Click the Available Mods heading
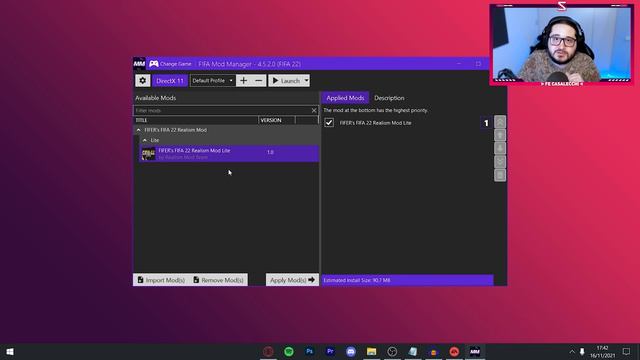 (x=156, y=98)
